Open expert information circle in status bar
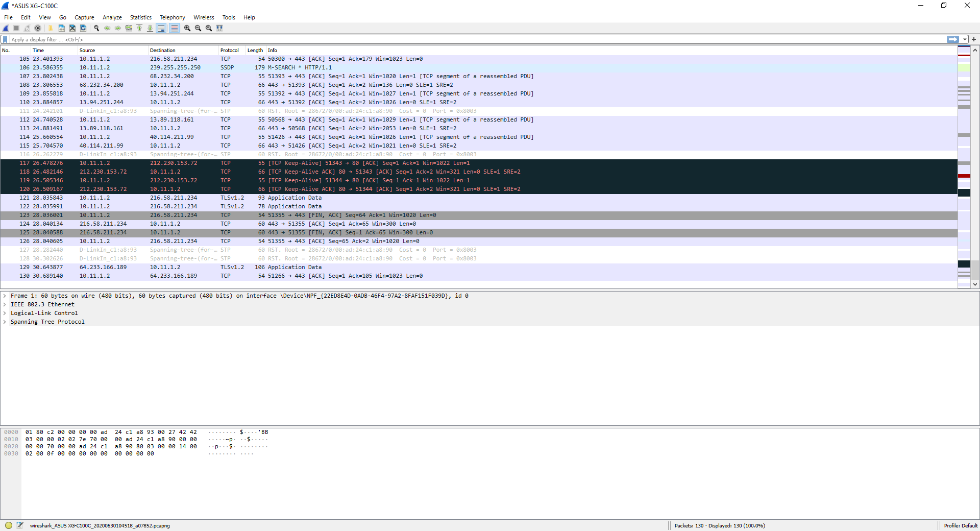The image size is (980, 531). point(9,525)
